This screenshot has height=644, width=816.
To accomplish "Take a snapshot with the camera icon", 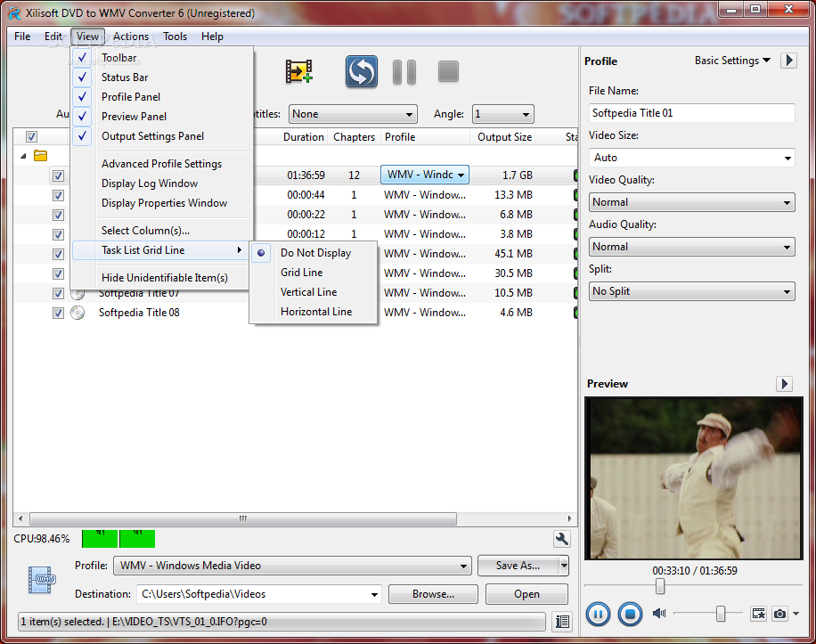I will point(779,614).
